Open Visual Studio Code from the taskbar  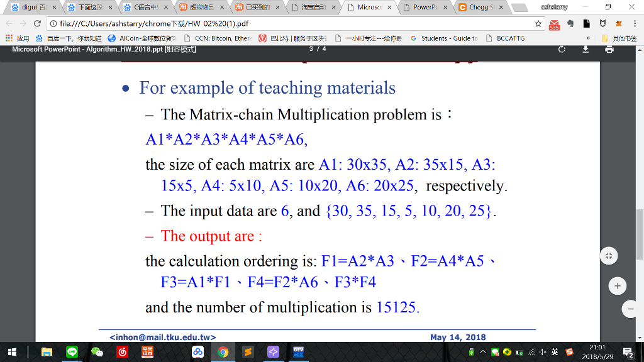pos(272,353)
